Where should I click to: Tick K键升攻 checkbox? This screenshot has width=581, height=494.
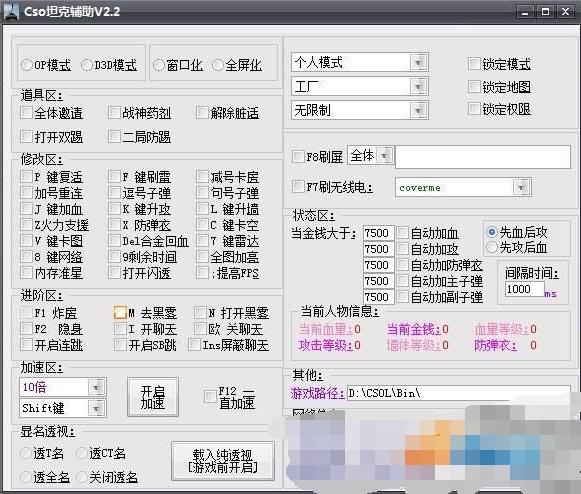[114, 209]
